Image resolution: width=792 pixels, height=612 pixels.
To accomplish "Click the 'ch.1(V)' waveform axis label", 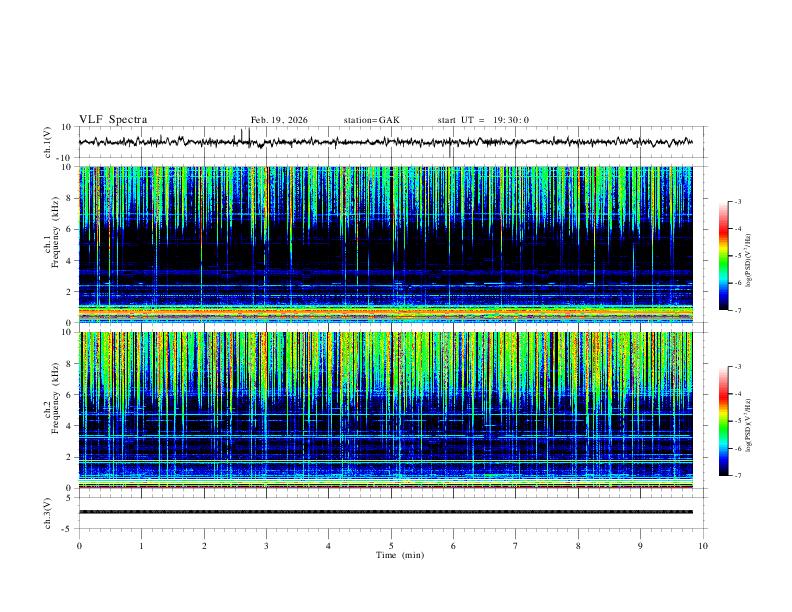I will [48, 142].
